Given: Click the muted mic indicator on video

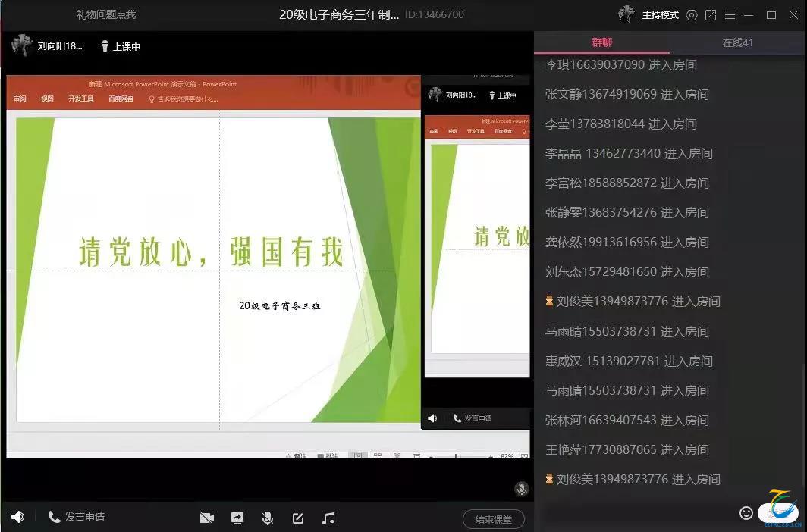Looking at the screenshot, I should (521, 489).
